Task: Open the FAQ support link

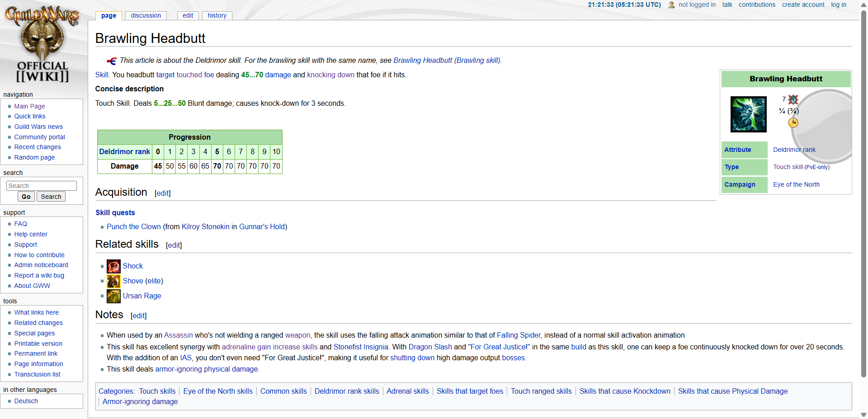Action: click(20, 224)
